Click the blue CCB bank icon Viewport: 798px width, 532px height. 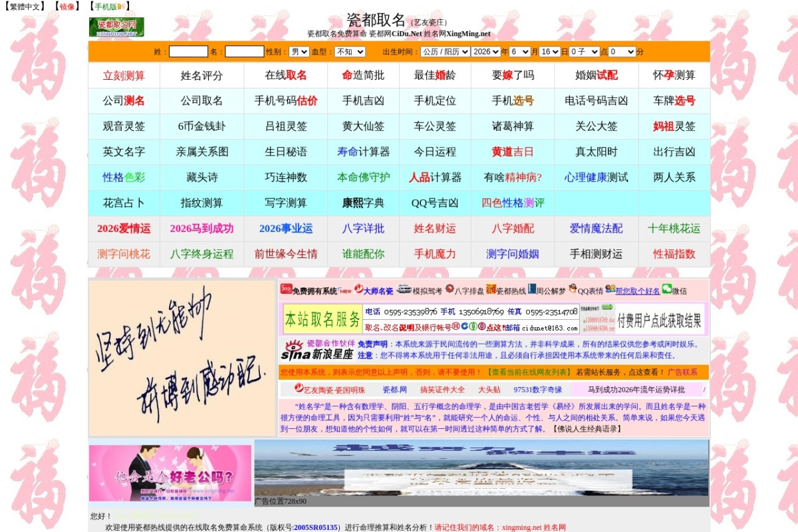click(464, 327)
